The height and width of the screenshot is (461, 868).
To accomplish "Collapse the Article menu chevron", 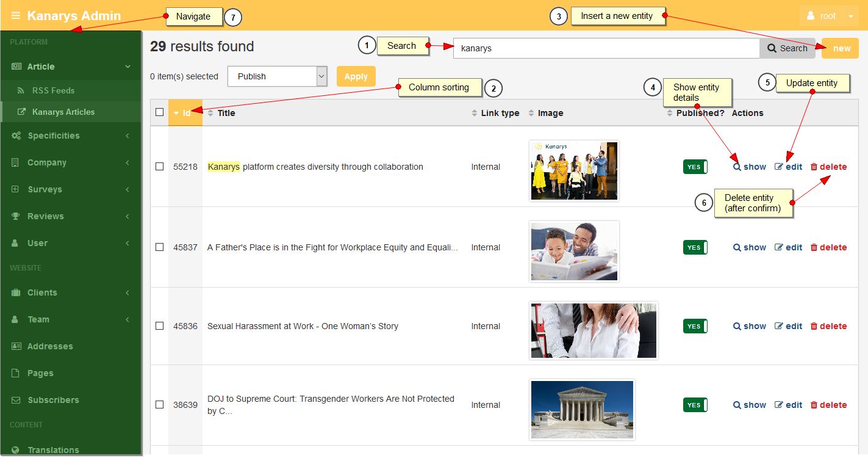I will click(x=127, y=67).
